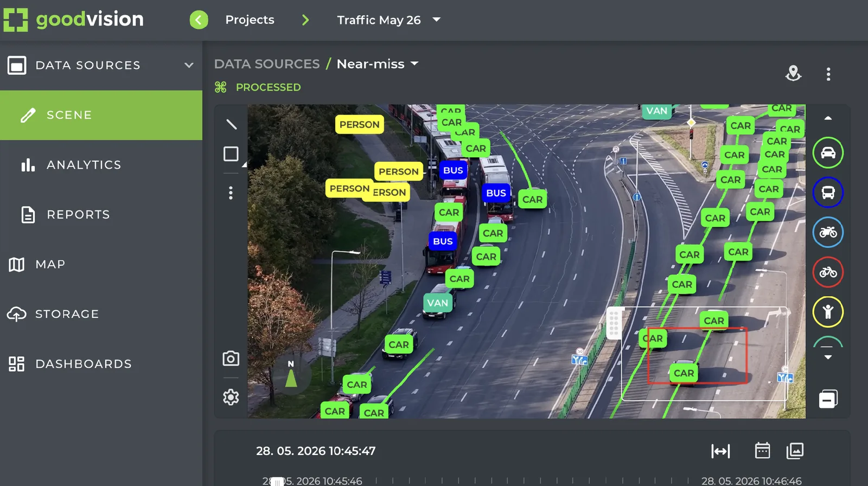Go back with the green arrow button
This screenshot has height=486, width=868.
[x=199, y=20]
